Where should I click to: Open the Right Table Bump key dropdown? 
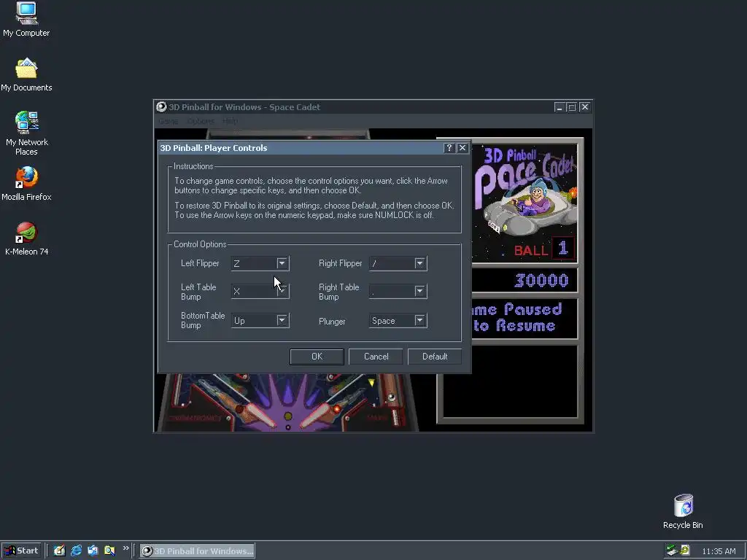pyautogui.click(x=419, y=292)
